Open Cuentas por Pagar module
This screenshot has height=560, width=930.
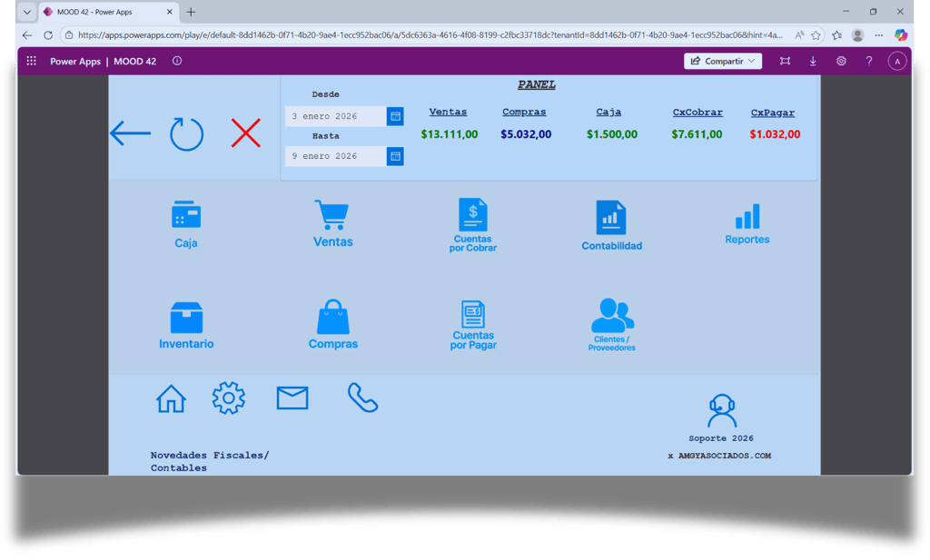472,325
